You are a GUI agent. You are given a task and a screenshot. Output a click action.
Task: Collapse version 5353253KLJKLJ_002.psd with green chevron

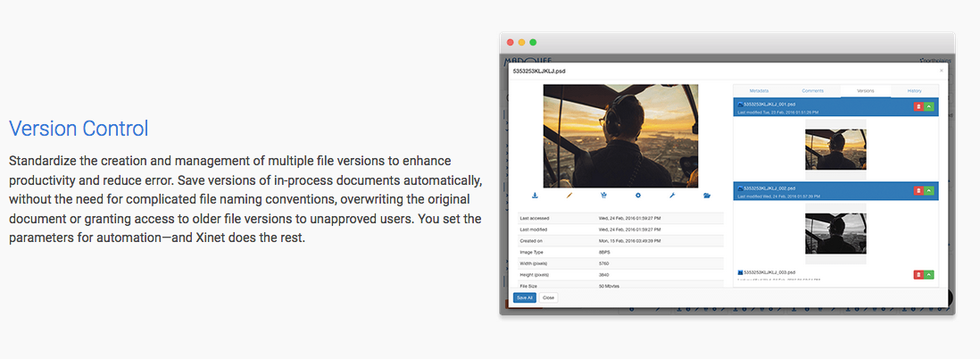pyautogui.click(x=929, y=190)
